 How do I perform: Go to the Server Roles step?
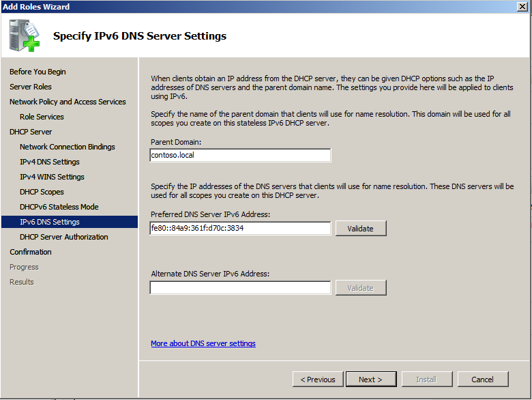coord(31,87)
